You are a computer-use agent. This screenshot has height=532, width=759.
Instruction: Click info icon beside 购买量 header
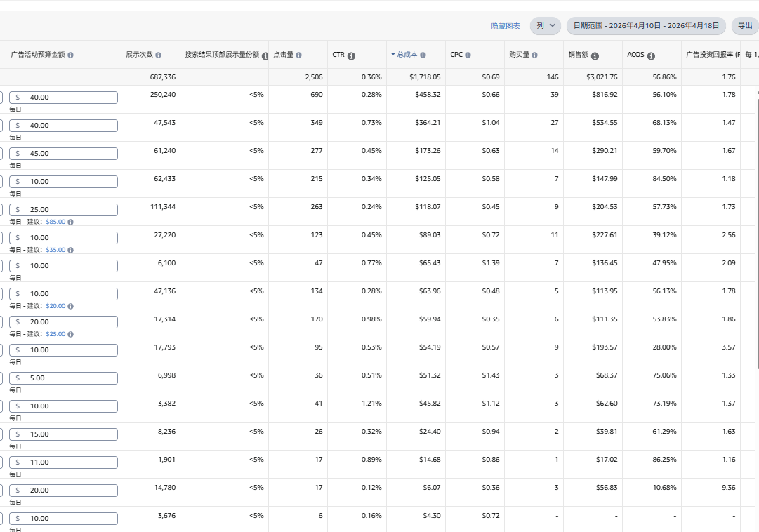click(x=534, y=55)
